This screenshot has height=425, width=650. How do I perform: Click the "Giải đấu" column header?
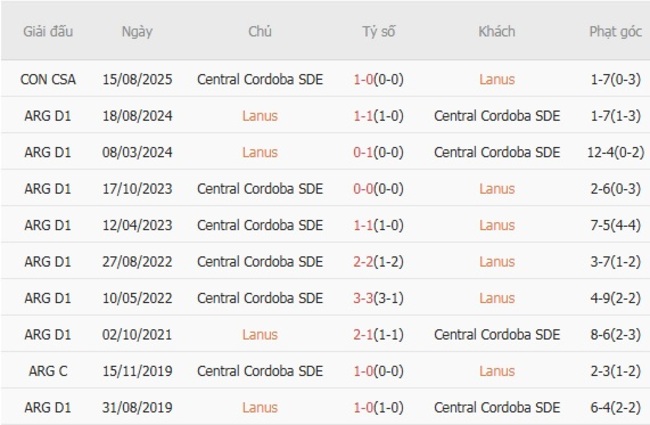pos(48,31)
